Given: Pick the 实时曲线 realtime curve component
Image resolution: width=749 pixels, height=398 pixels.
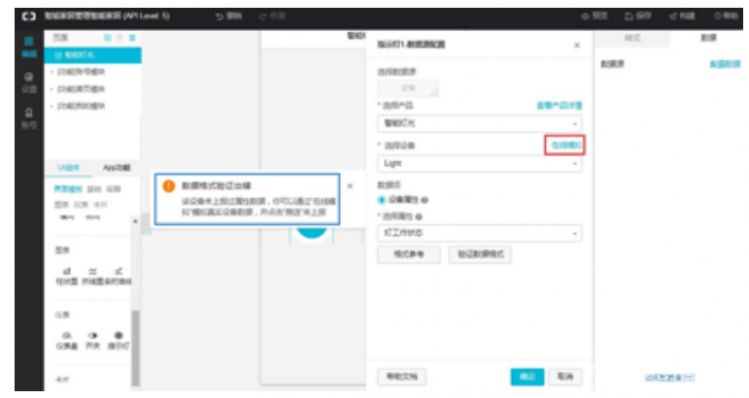Looking at the screenshot, I should coord(118,276).
